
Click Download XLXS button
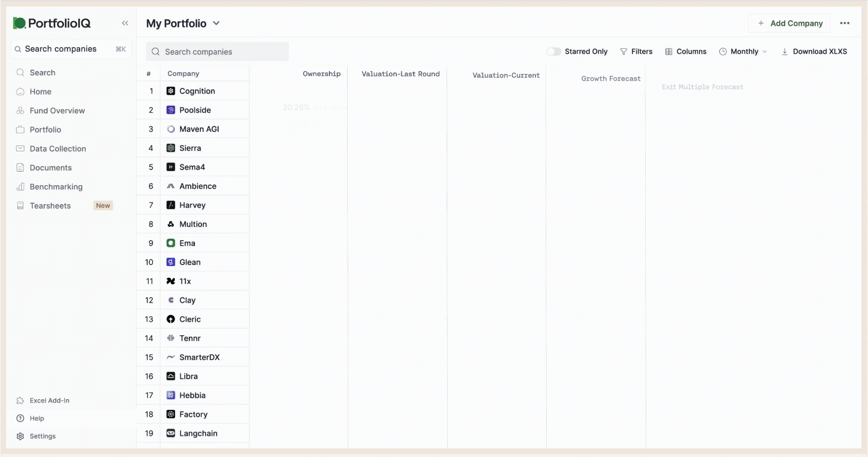(814, 51)
